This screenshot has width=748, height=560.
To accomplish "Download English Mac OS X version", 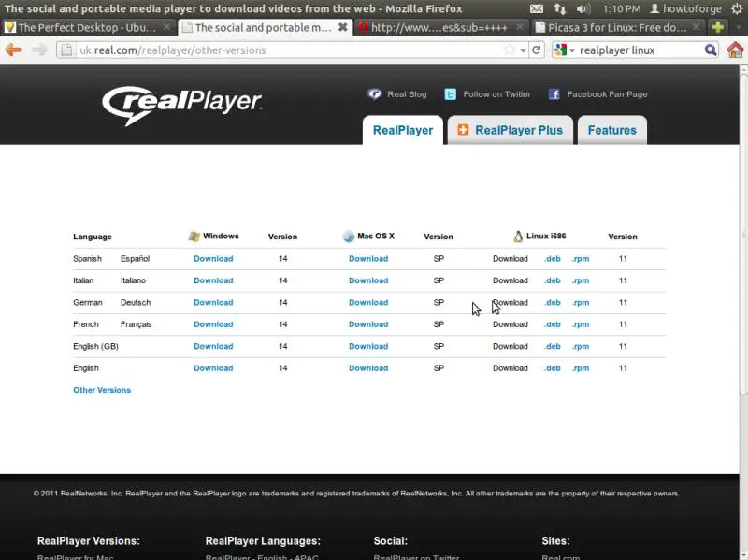I will [x=368, y=368].
